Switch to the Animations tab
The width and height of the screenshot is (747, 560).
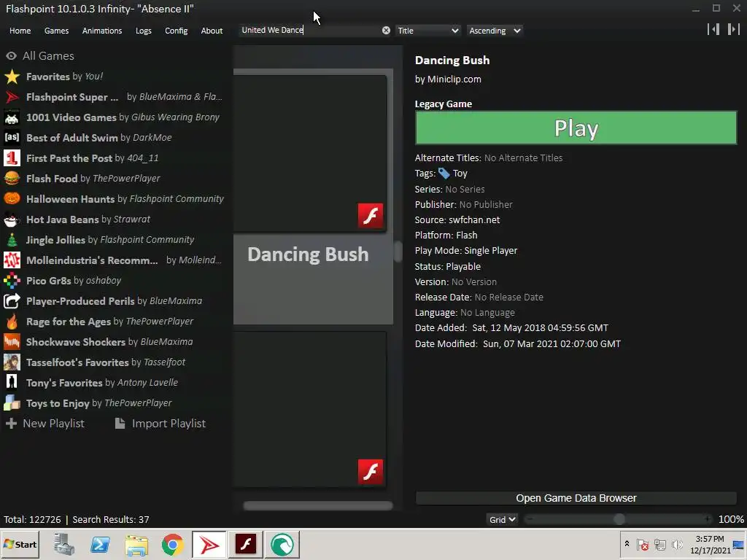pos(102,31)
